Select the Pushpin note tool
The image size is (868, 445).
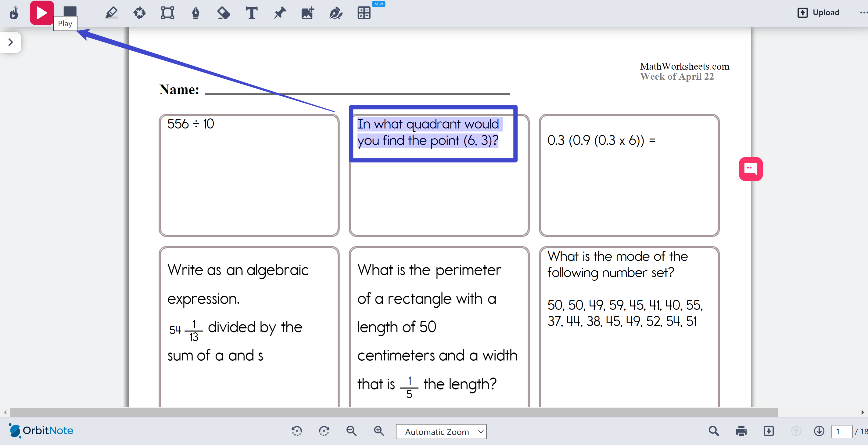click(279, 13)
